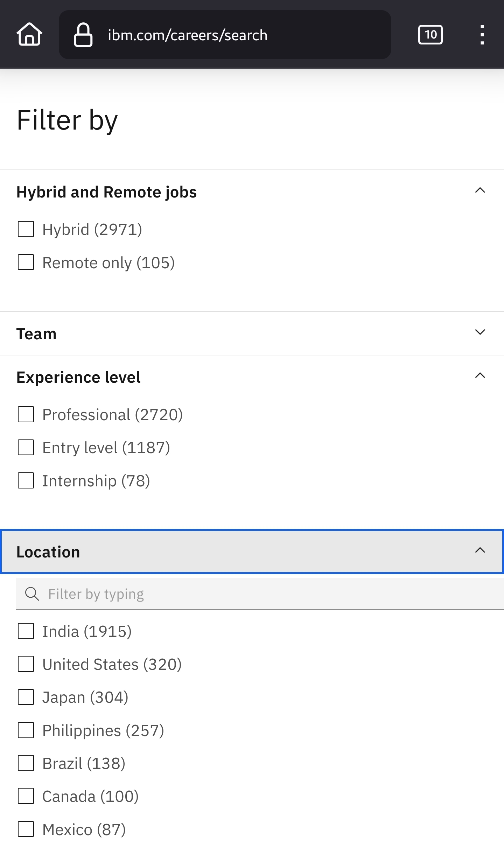Enable the Remote only (105) filter
The width and height of the screenshot is (504, 867).
click(26, 262)
